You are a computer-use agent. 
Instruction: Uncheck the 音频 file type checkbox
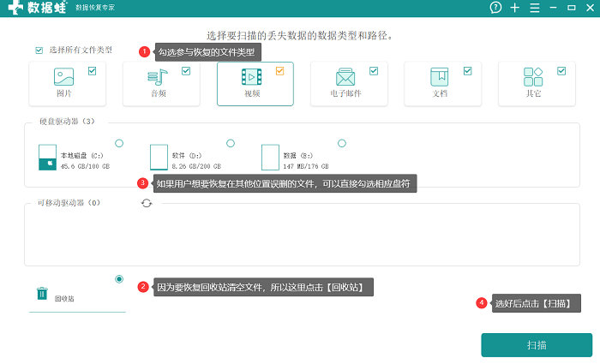coord(186,71)
